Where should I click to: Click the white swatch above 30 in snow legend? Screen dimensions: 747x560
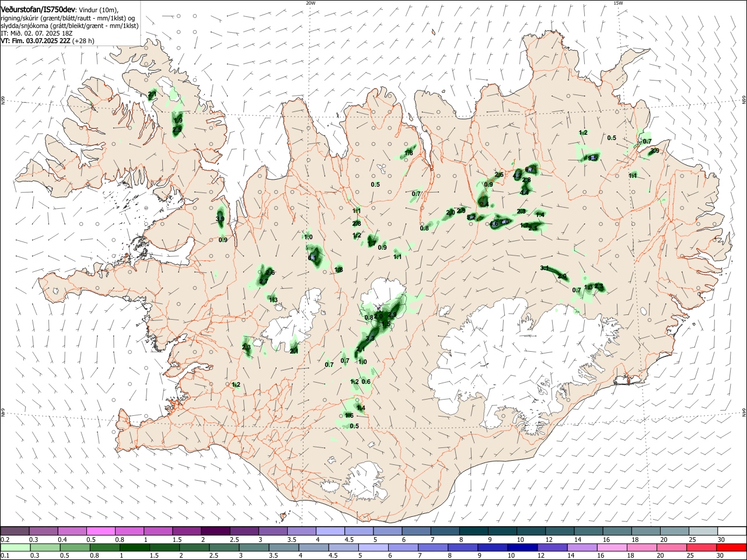(x=732, y=531)
